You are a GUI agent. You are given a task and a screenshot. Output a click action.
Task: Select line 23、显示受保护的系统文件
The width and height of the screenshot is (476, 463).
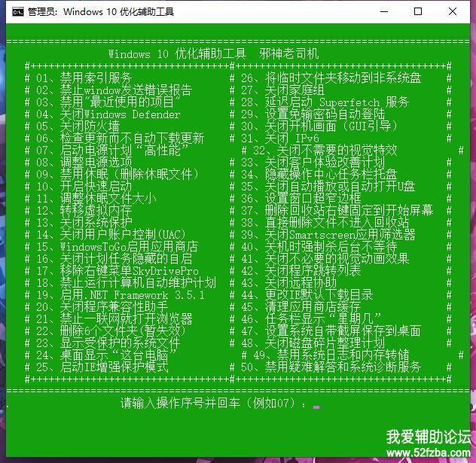click(108, 343)
